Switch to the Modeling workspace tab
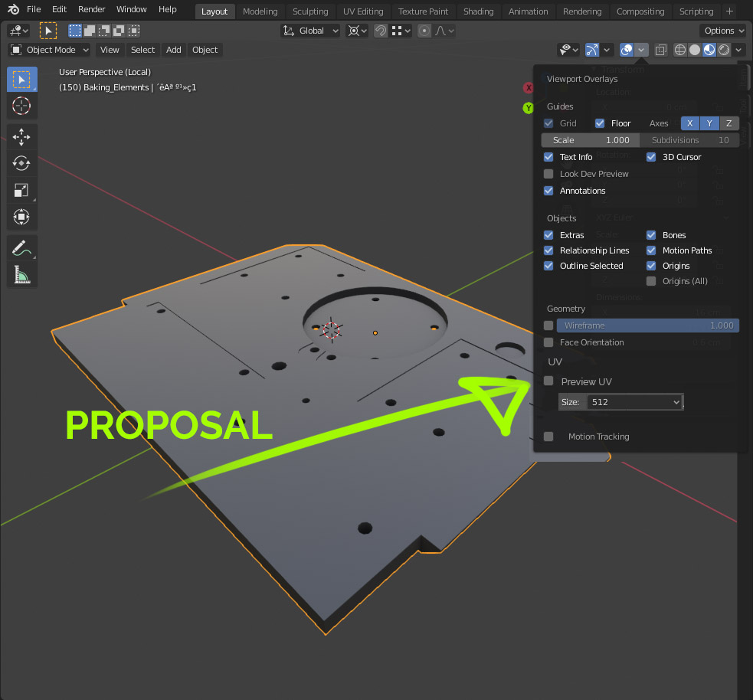The width and height of the screenshot is (753, 700). tap(260, 11)
